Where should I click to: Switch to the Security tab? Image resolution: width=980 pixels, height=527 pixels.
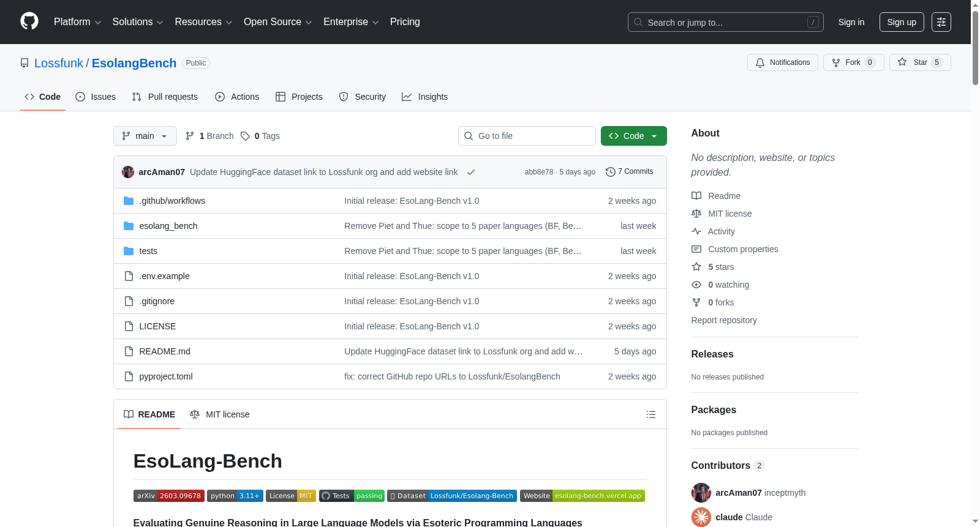[363, 97]
